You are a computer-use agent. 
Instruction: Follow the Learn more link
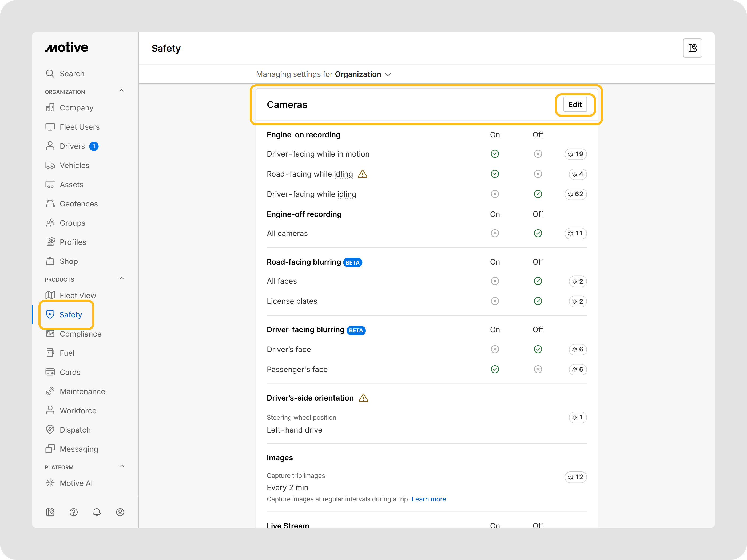coord(428,499)
